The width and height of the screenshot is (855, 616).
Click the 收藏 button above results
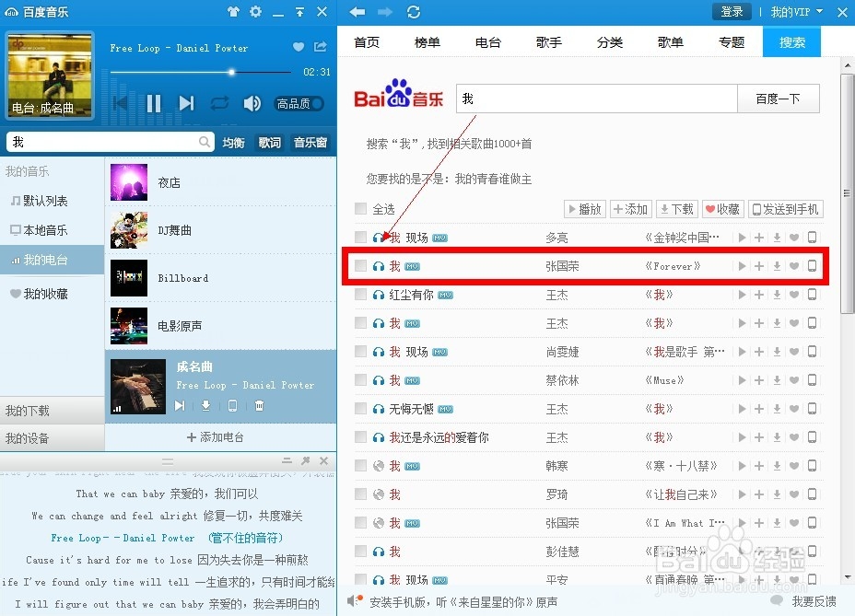[x=722, y=209]
